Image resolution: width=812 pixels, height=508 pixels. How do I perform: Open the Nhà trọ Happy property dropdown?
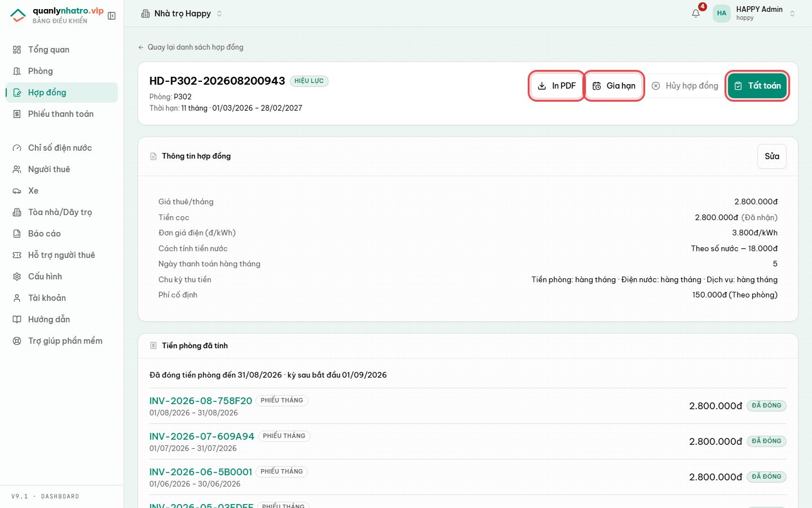[x=182, y=14]
